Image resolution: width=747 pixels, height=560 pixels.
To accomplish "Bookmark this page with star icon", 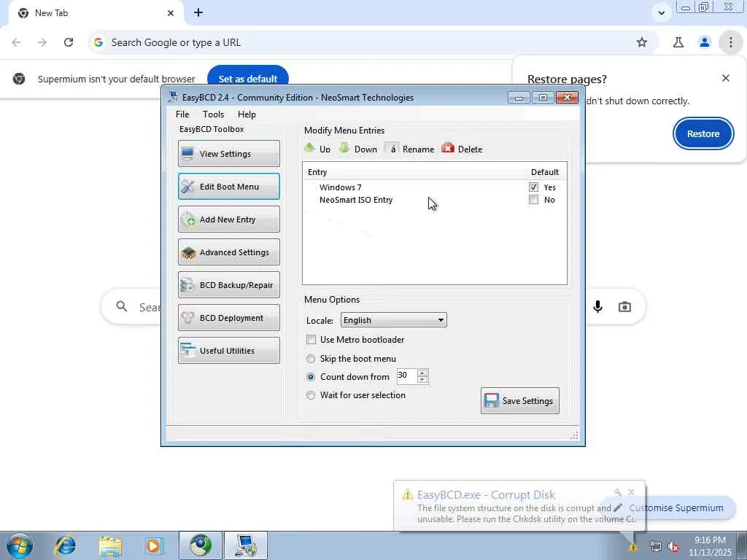I will point(642,42).
